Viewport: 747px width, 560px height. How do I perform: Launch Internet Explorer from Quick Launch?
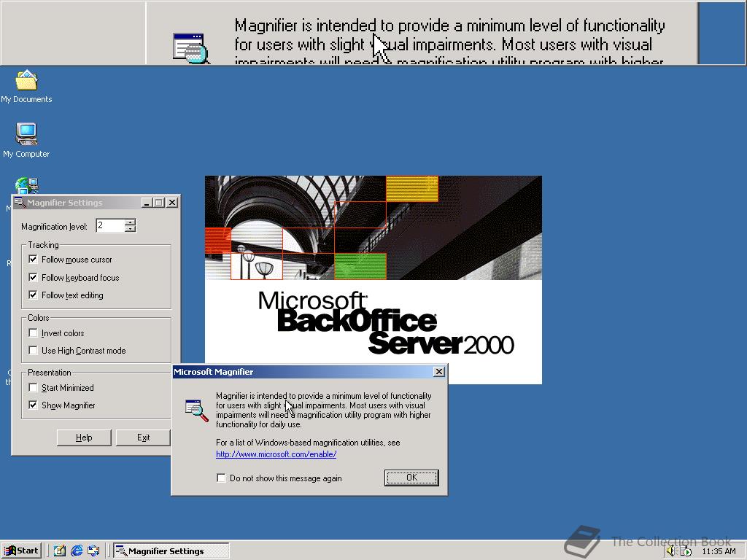coord(76,551)
